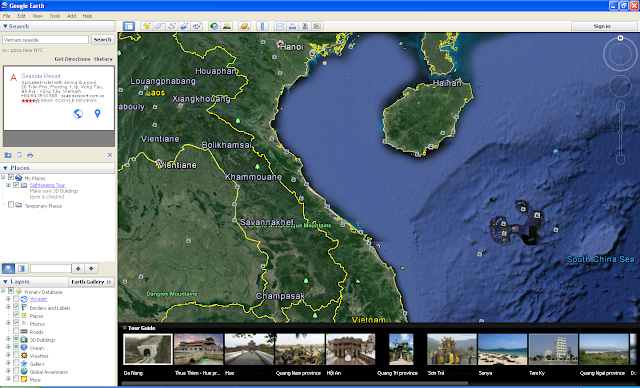Viewport: 640px width, 388px height.
Task: Click the split panel view icon in Places
Action: [22, 268]
